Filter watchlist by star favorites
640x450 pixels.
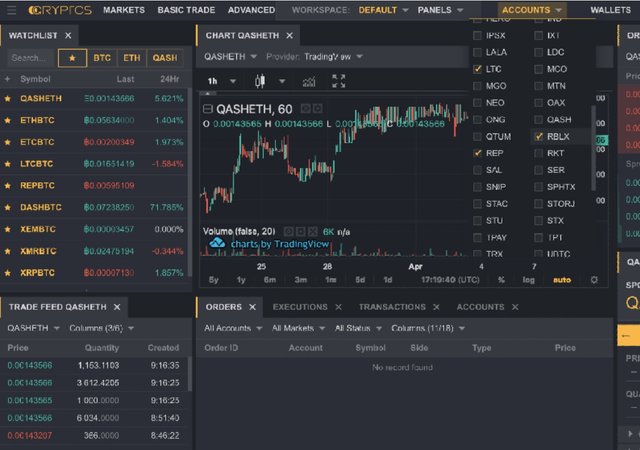tap(72, 58)
